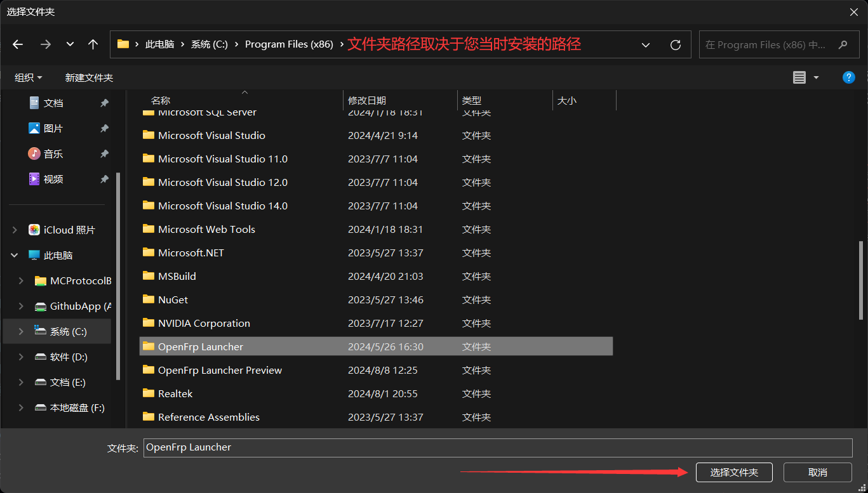The height and width of the screenshot is (493, 868).
Task: Click the 取消 button
Action: (x=817, y=472)
